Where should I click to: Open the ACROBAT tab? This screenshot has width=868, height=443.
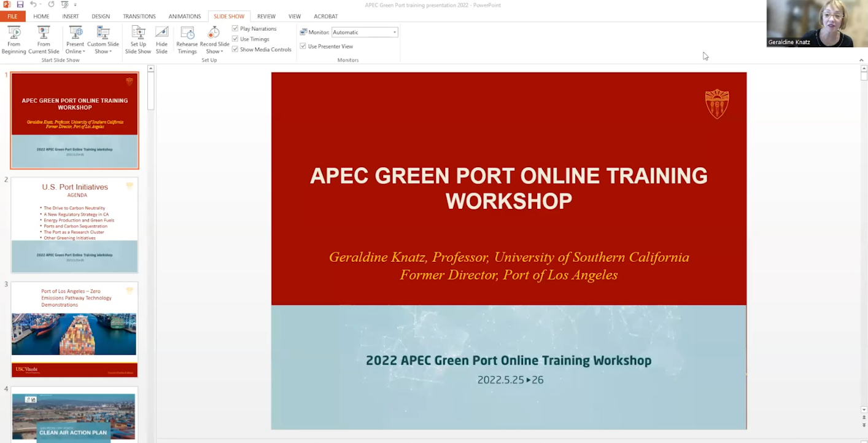(325, 17)
